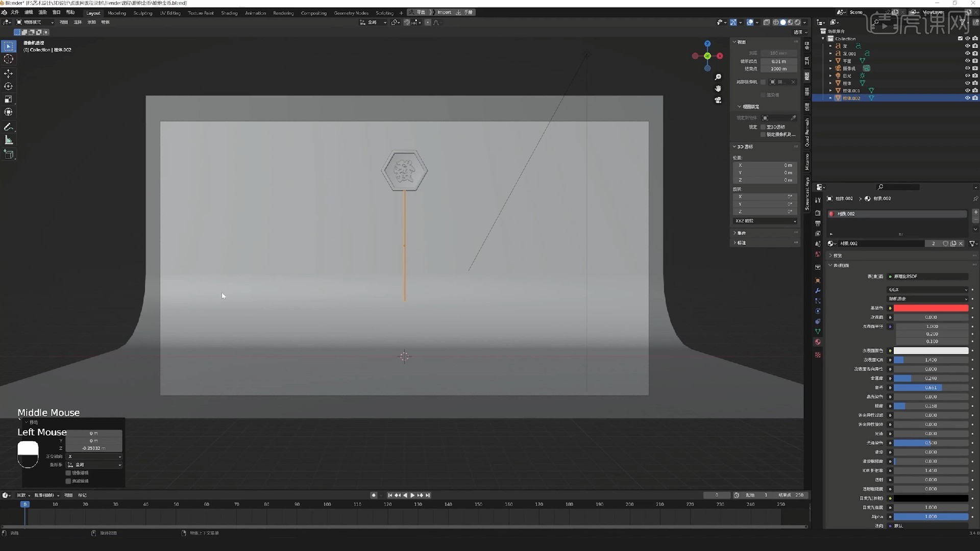The height and width of the screenshot is (551, 980).
Task: Click the duplicate material icon next to 材质.002
Action: coord(953,244)
